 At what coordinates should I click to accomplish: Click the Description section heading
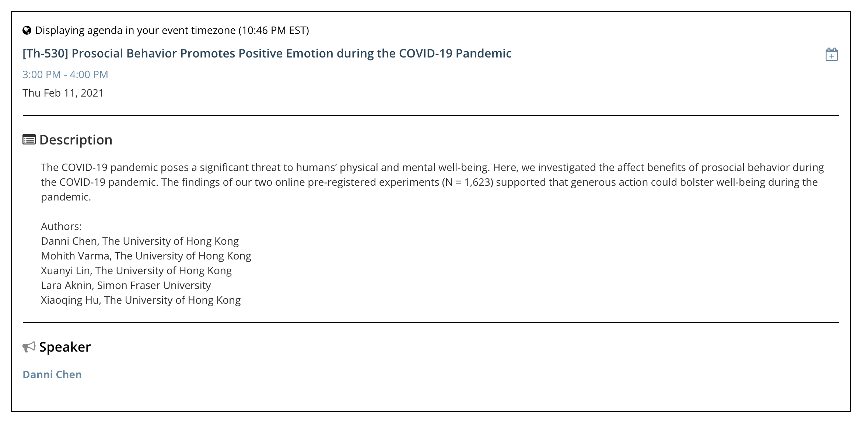76,140
